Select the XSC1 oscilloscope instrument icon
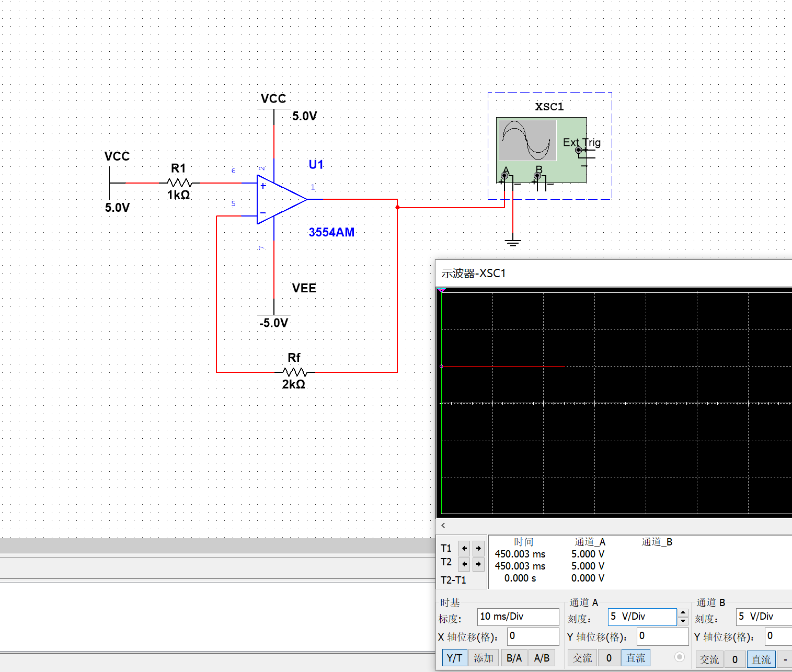This screenshot has height=672, width=792. (541, 150)
